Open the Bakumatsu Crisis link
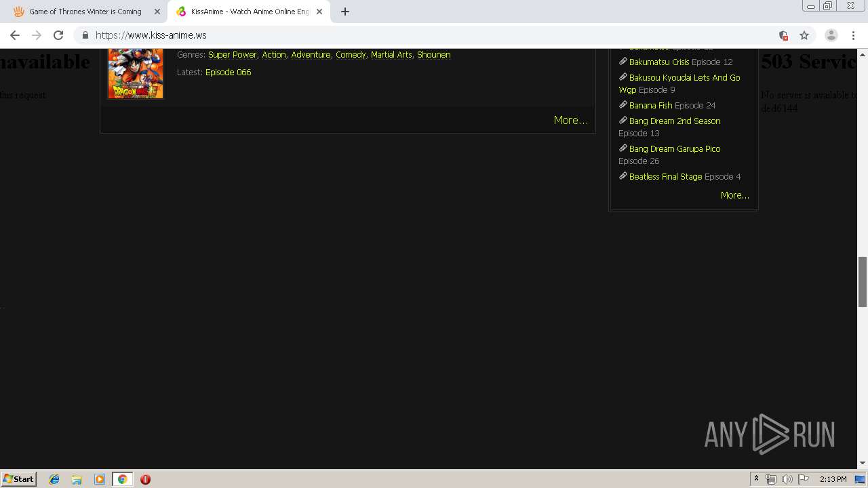The image size is (868, 488). [659, 62]
